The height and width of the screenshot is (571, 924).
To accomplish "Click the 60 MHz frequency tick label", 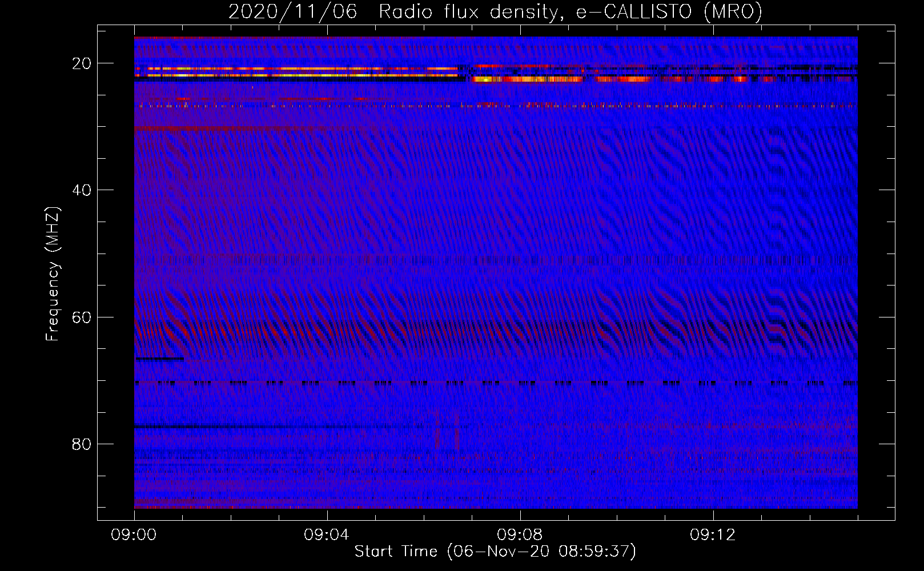I will click(82, 317).
